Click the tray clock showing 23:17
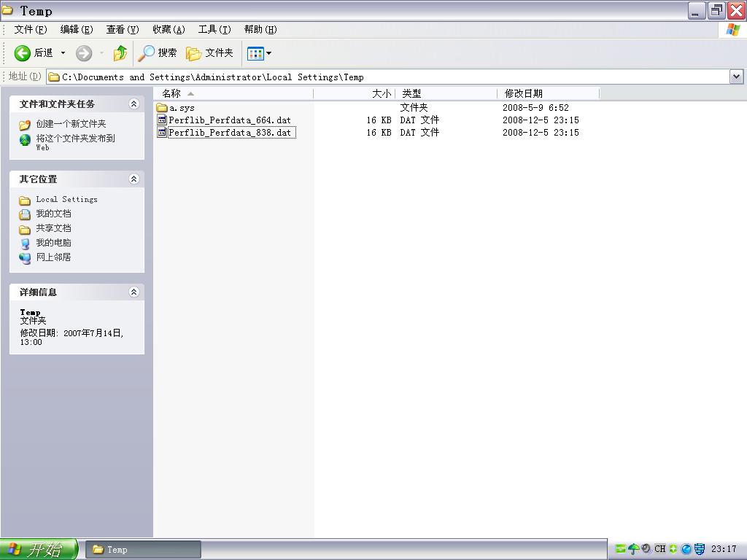 pyautogui.click(x=724, y=549)
